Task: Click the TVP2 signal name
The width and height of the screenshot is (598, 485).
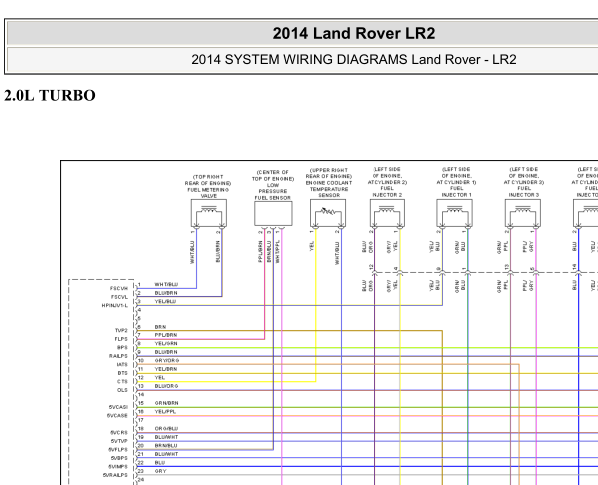Action: coord(121,331)
